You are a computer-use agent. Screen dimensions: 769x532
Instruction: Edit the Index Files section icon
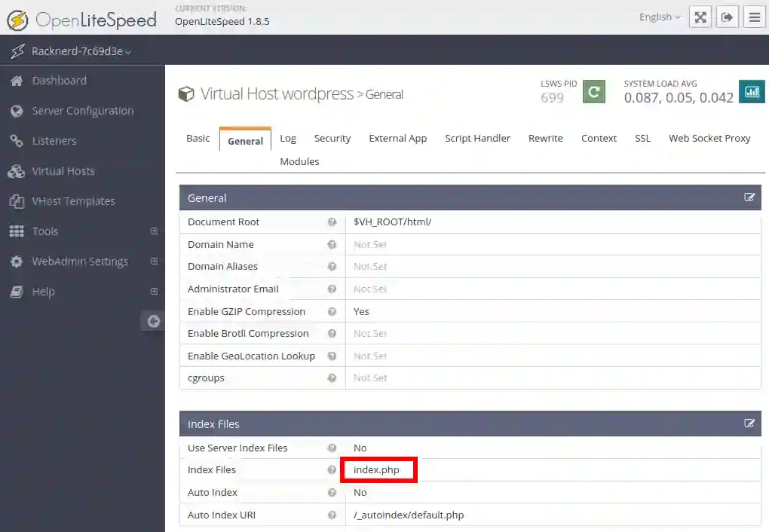(x=749, y=423)
